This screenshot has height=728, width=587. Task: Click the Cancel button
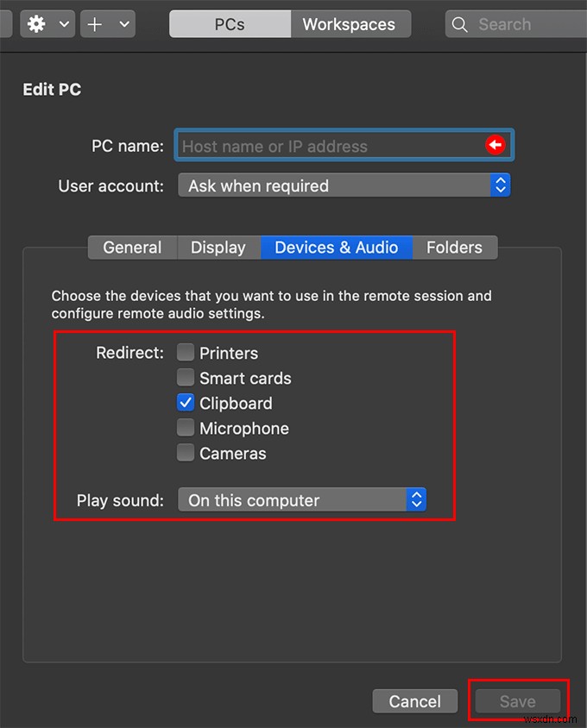click(414, 701)
